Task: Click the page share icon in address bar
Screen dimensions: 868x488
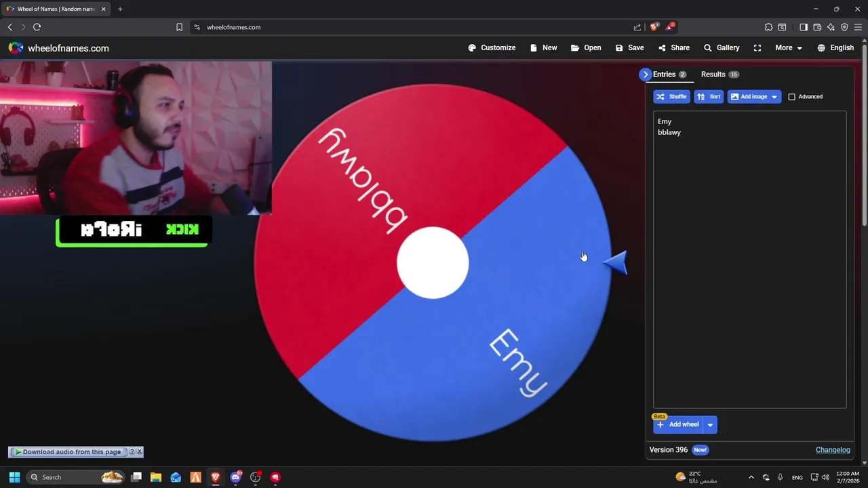Action: [x=637, y=27]
